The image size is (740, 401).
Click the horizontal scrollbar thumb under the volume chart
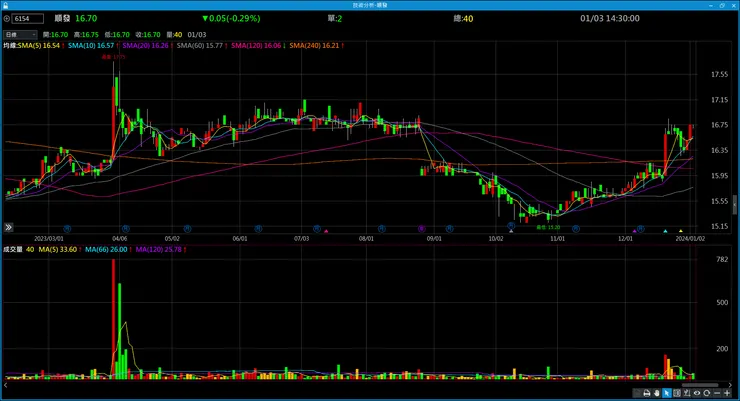(x=700, y=385)
